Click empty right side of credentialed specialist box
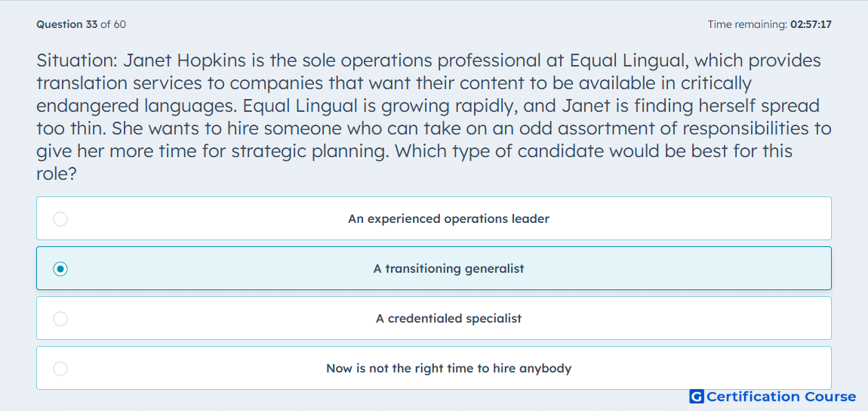Screen dimensions: 868x411 pyautogui.click(x=692, y=319)
